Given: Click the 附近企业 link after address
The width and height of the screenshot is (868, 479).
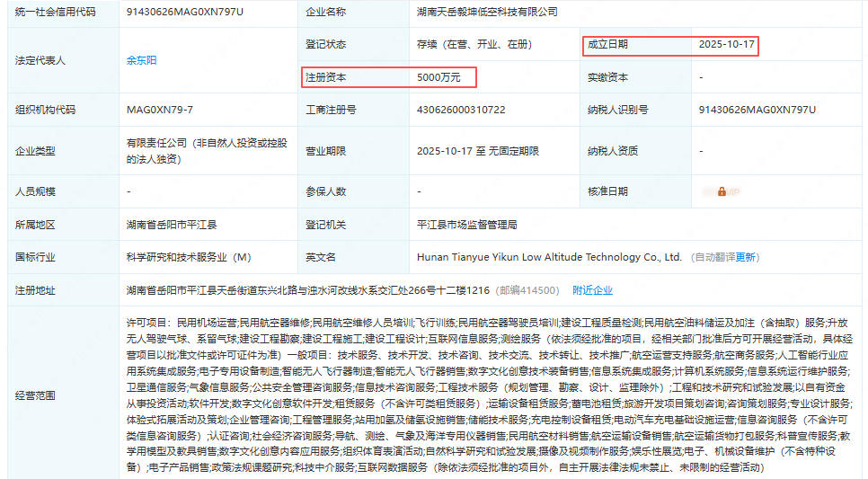Looking at the screenshot, I should pyautogui.click(x=592, y=290).
